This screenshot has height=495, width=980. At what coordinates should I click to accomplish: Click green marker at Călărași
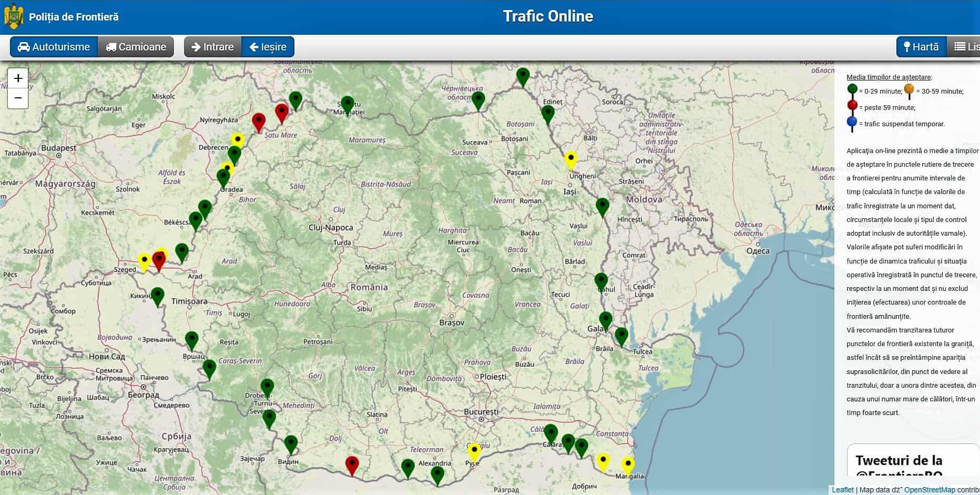tap(550, 434)
